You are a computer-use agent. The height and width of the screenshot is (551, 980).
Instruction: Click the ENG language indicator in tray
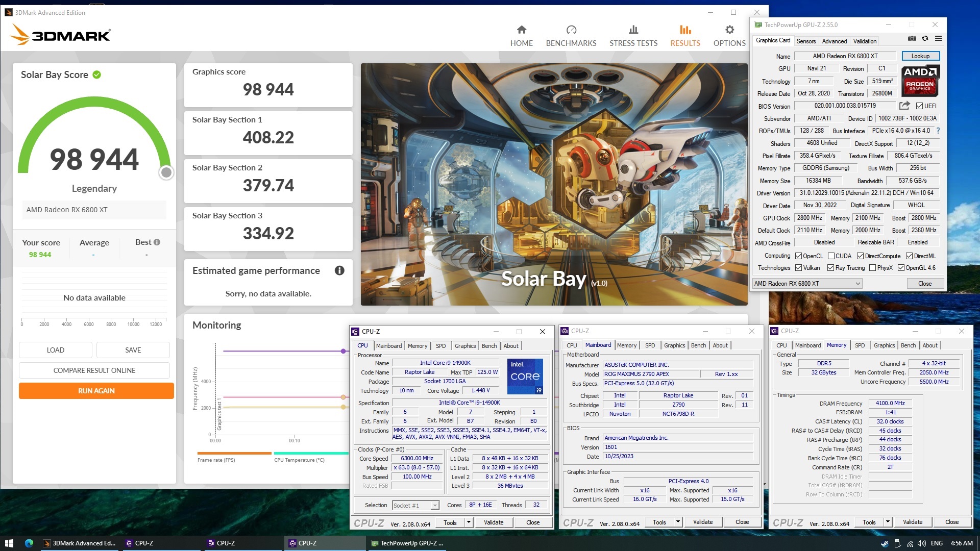pyautogui.click(x=937, y=543)
